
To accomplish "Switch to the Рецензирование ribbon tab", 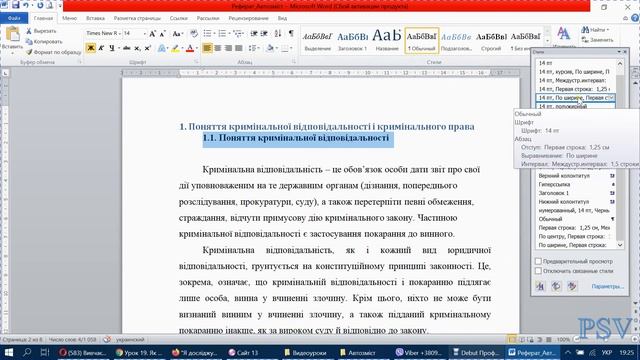I will coord(248,18).
